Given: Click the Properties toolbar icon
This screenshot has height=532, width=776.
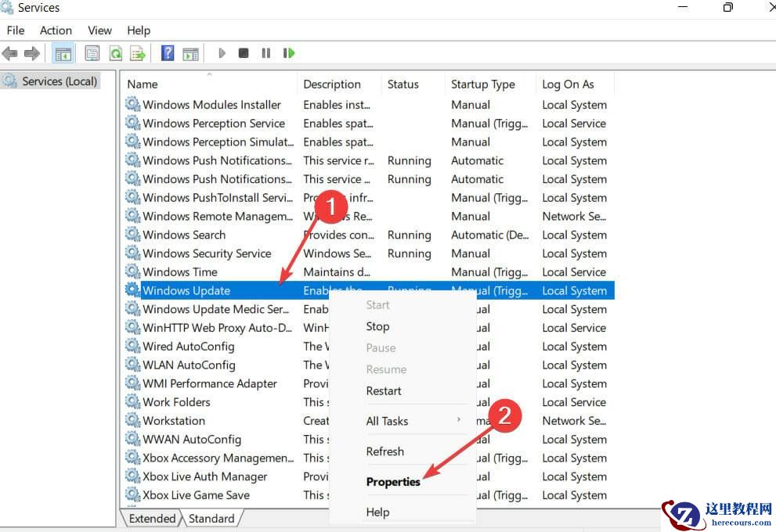Looking at the screenshot, I should [x=92, y=52].
